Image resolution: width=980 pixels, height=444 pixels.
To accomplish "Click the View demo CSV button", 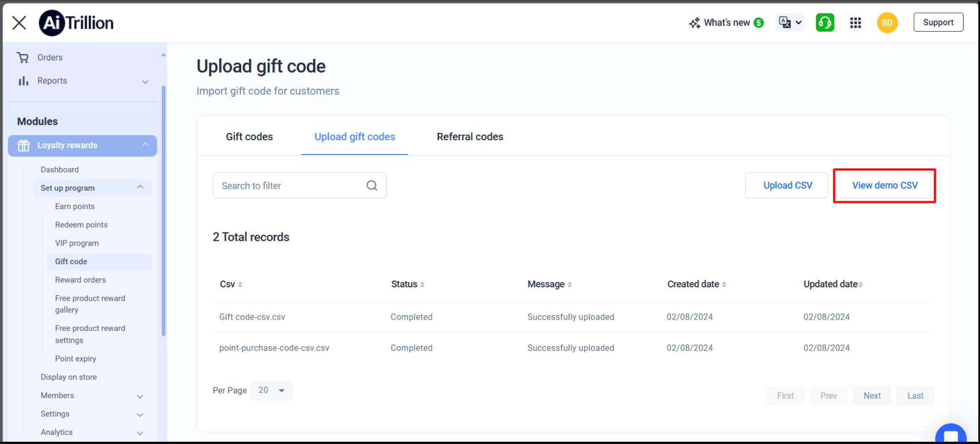I will (x=884, y=186).
